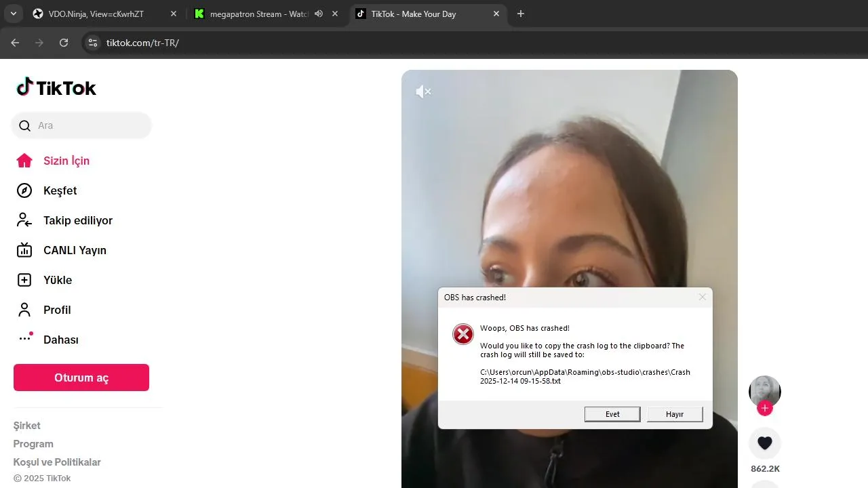Open a new browser tab
Screen dimensions: 868x488
pos(521,14)
